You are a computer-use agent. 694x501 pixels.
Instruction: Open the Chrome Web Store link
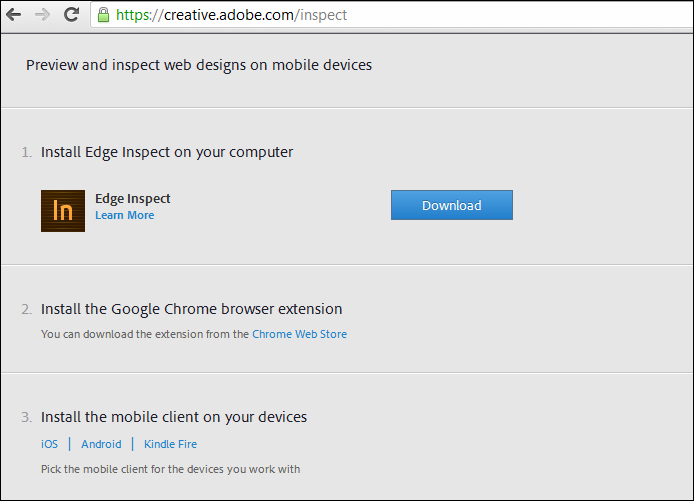(300, 334)
